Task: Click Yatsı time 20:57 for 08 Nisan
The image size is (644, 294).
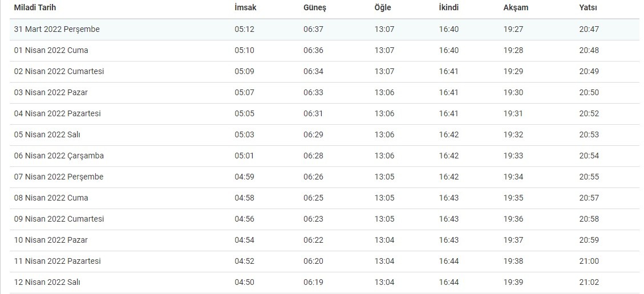Action: 589,198
